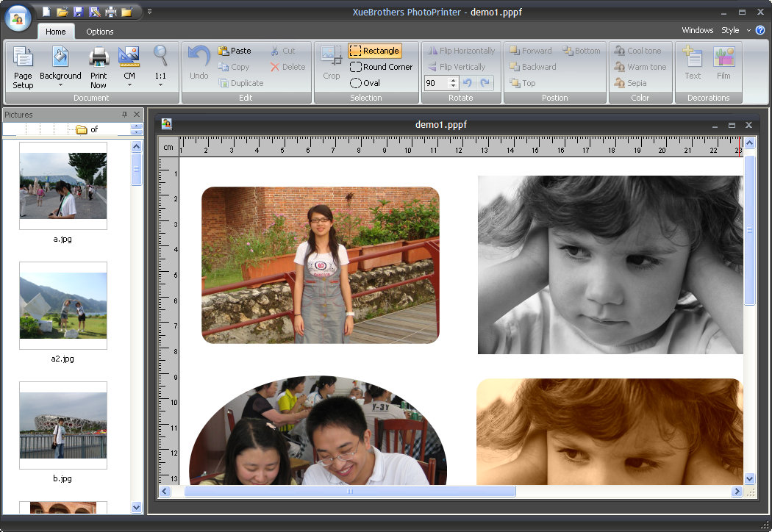Screen dimensions: 772x532
Task: Create a new document from quick access toolbar
Action: point(46,12)
